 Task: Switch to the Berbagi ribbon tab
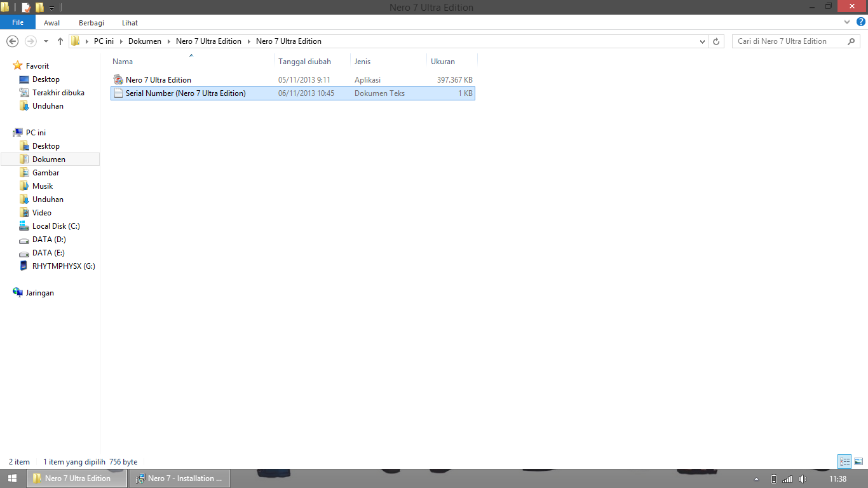[92, 23]
